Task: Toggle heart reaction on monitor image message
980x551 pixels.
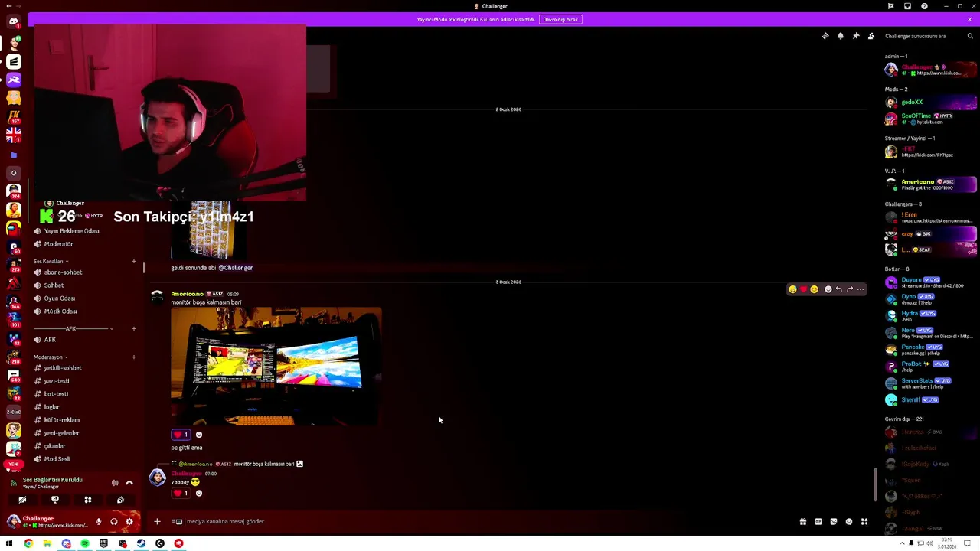Action: pyautogui.click(x=181, y=435)
